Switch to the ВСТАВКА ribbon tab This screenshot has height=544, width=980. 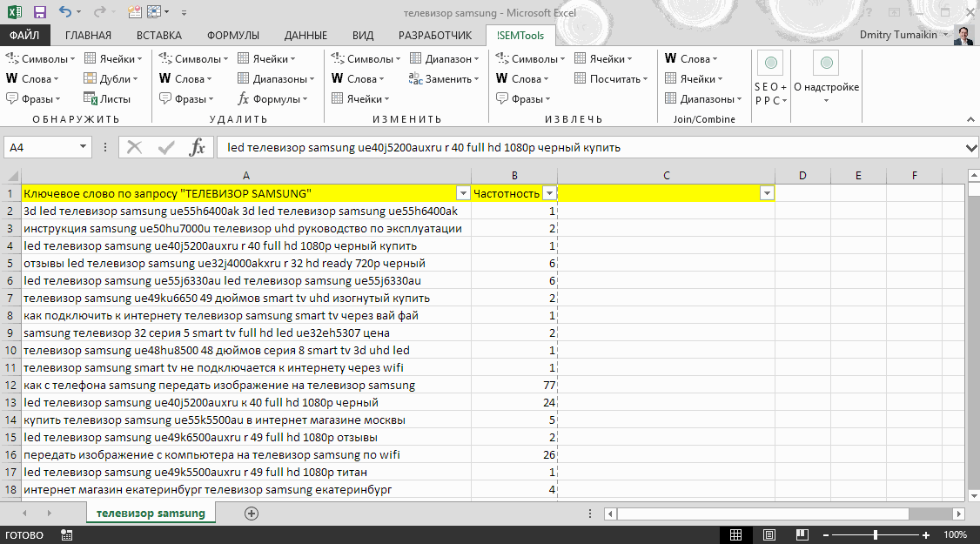coord(158,36)
